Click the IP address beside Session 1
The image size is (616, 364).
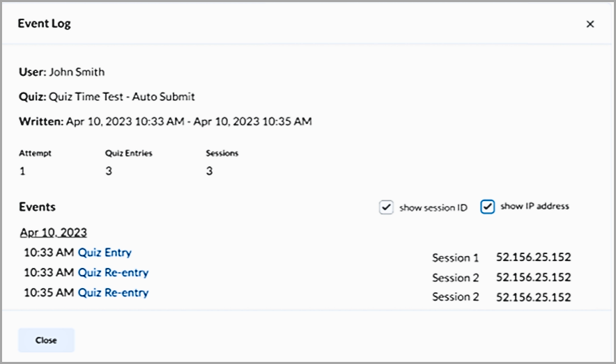[x=533, y=258]
